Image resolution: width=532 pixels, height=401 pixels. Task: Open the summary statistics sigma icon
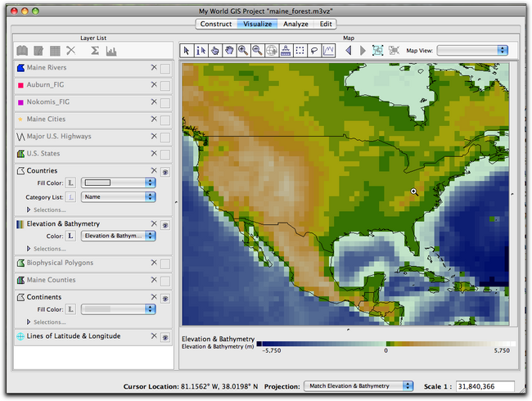click(x=94, y=52)
